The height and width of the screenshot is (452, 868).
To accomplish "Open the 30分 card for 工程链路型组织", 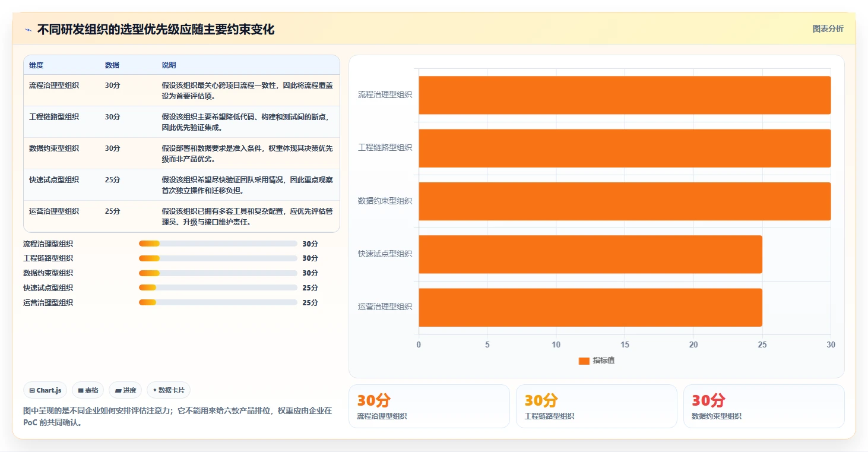I will 597,406.
